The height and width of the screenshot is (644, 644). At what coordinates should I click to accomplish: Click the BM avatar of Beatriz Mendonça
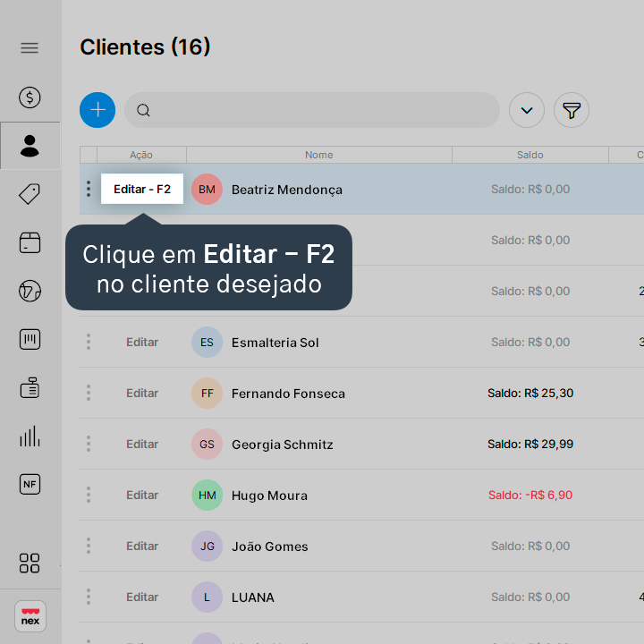207,189
